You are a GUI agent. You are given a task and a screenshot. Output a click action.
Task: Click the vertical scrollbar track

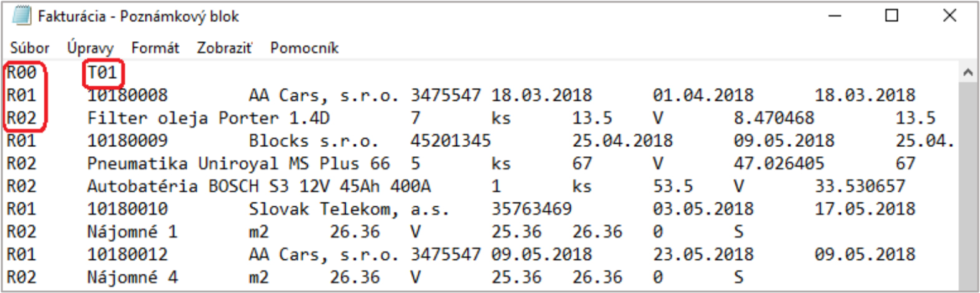pos(968,184)
